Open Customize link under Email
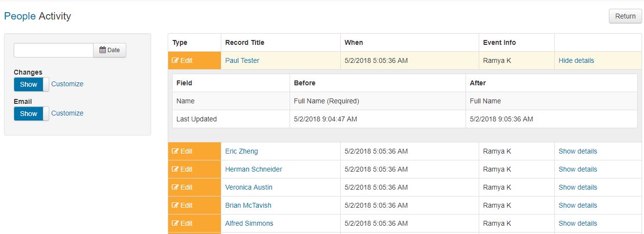Screen dimensions: 644x234 67,113
